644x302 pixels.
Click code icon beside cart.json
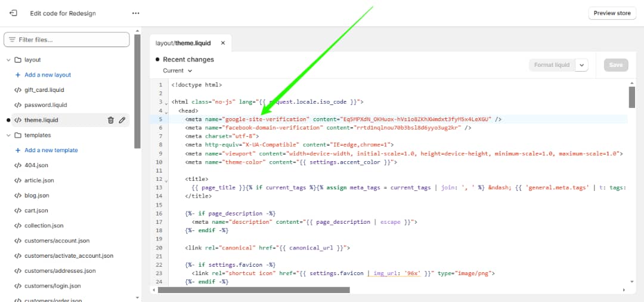[18, 210]
